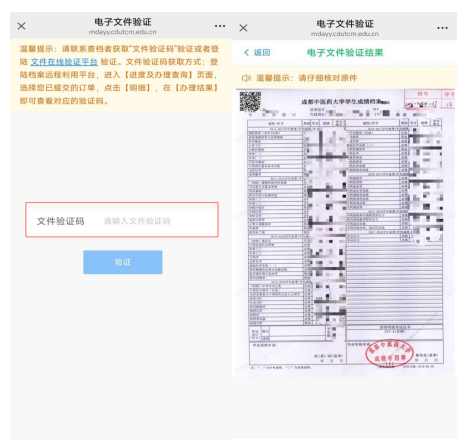Click the speaker icon beside 温馨提示
Viewport: 469px width, 442px height.
pos(246,78)
